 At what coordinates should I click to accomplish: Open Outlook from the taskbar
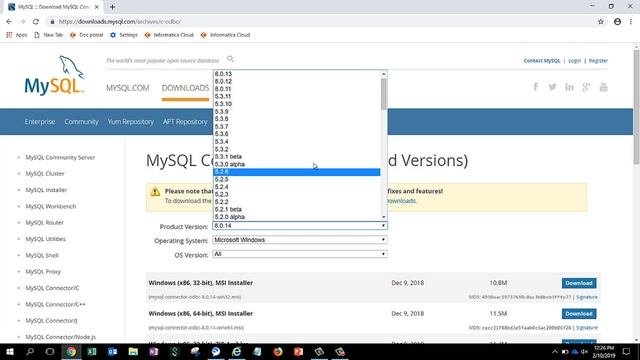click(x=112, y=351)
